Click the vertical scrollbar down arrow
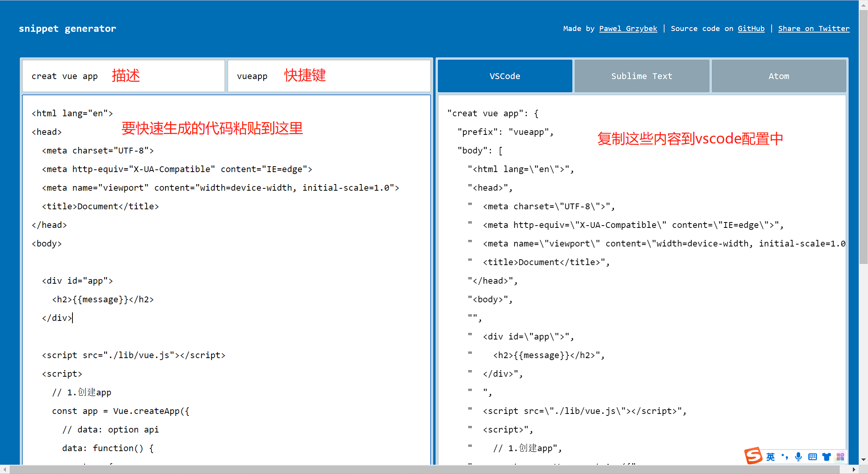868x474 pixels. tap(863, 460)
